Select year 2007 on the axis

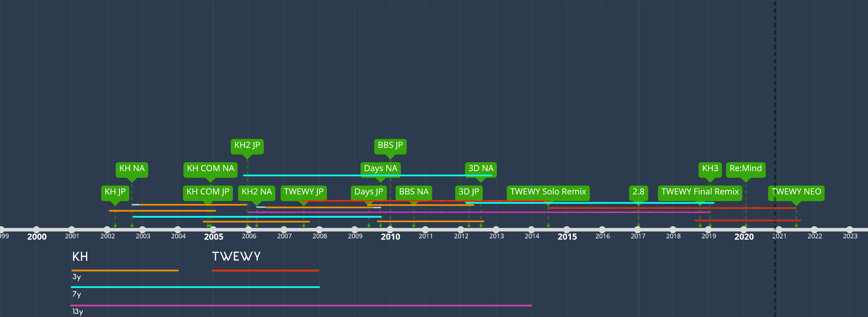coord(284,236)
